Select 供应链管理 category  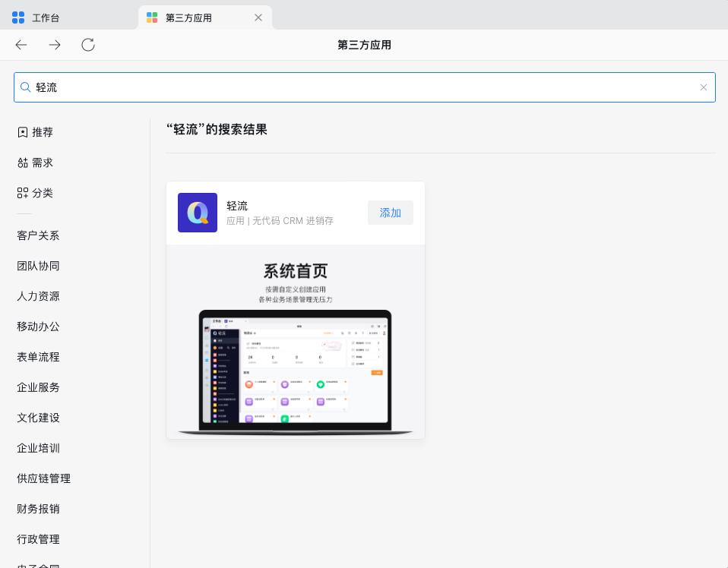tap(43, 478)
